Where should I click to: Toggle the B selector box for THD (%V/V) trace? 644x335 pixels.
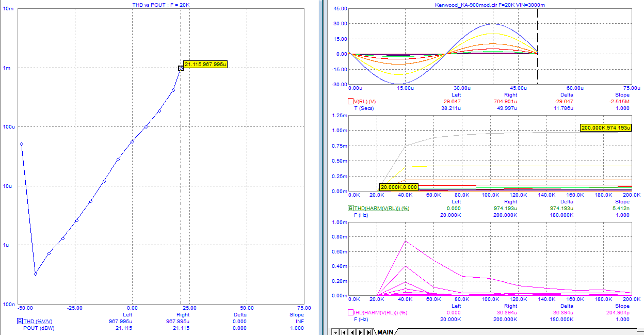(20, 321)
